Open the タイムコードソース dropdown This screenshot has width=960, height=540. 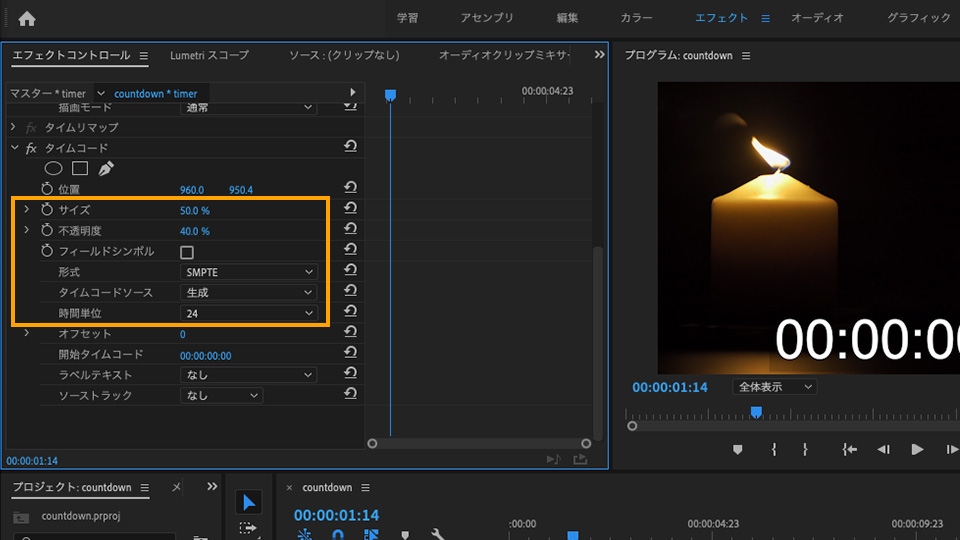pos(249,293)
